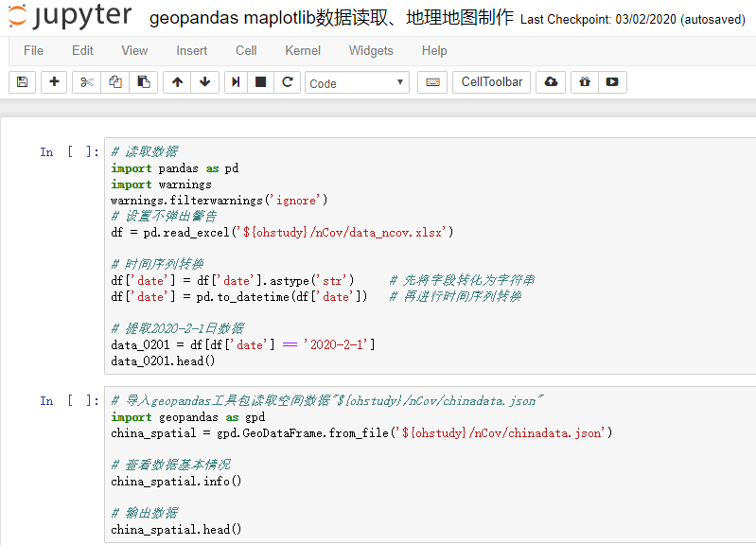Restart the kernel with the circular arrow

click(x=288, y=82)
